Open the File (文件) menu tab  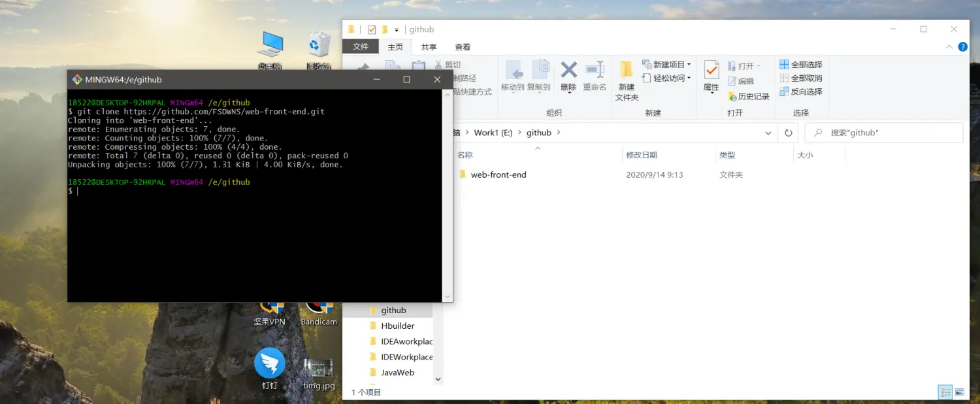(x=361, y=47)
